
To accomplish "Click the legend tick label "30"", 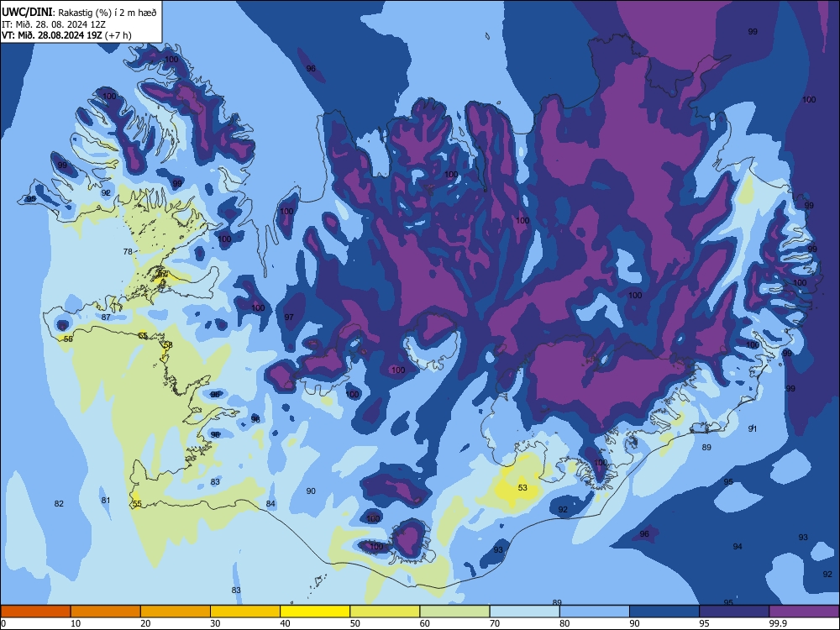I will pos(215,623).
